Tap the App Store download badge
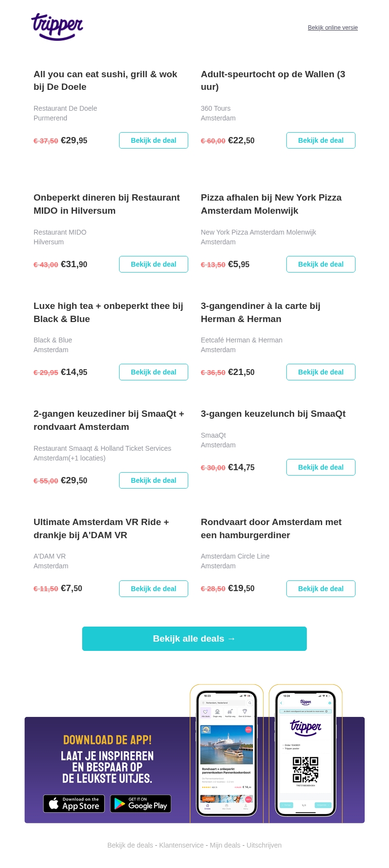 (74, 803)
